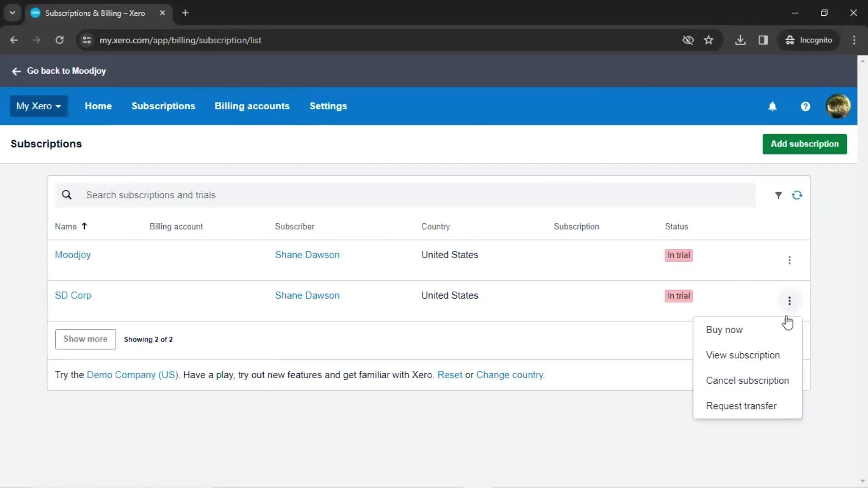
Task: Click the Billing account column header
Action: (176, 226)
